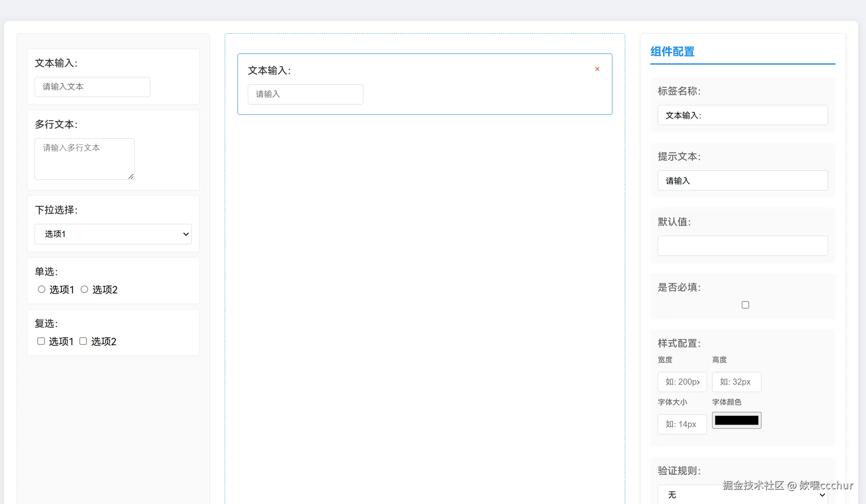Click the 请输入文本 field in left palette
This screenshot has height=504, width=866.
coord(92,87)
